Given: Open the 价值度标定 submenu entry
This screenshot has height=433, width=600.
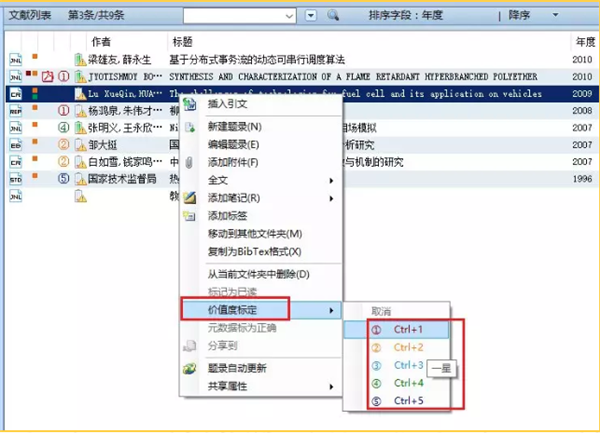Looking at the screenshot, I should click(x=261, y=310).
